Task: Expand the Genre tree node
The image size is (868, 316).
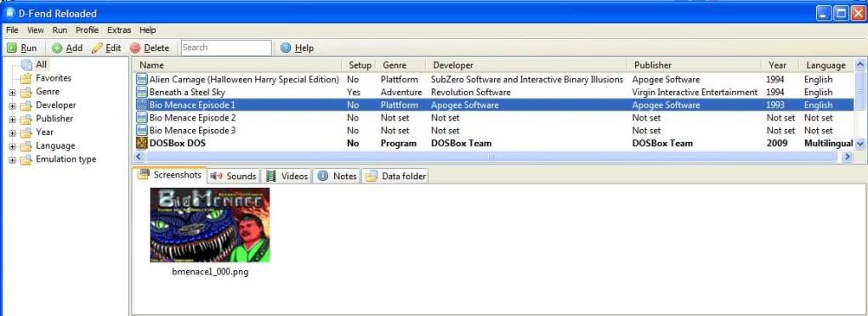Action: click(x=12, y=92)
